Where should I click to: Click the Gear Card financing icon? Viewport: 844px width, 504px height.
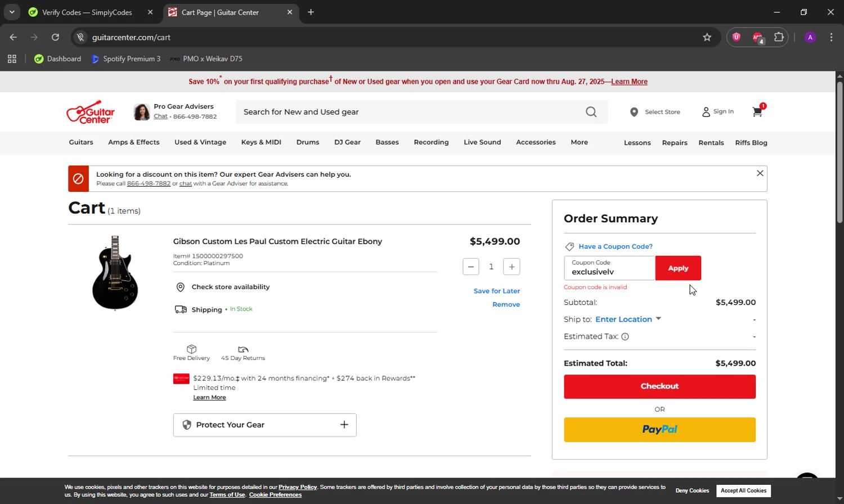pyautogui.click(x=181, y=379)
